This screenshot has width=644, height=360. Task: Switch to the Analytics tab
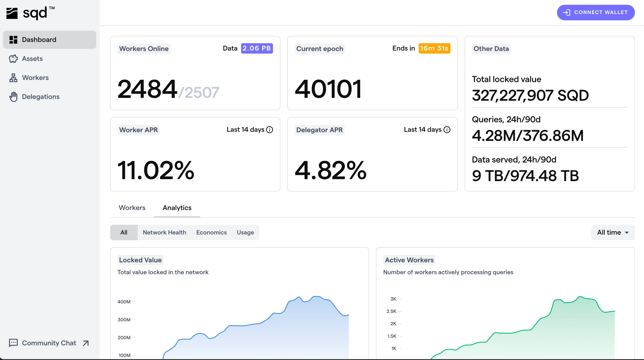[x=177, y=207]
